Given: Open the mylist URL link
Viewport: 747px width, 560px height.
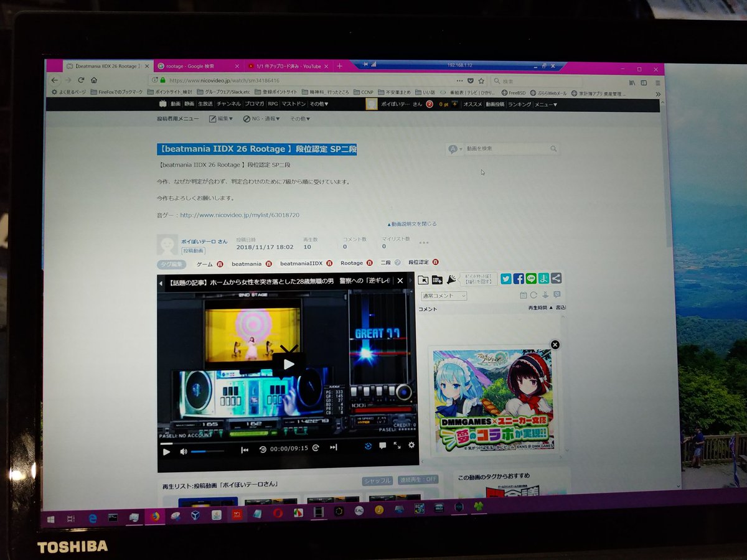Looking at the screenshot, I should (x=240, y=215).
